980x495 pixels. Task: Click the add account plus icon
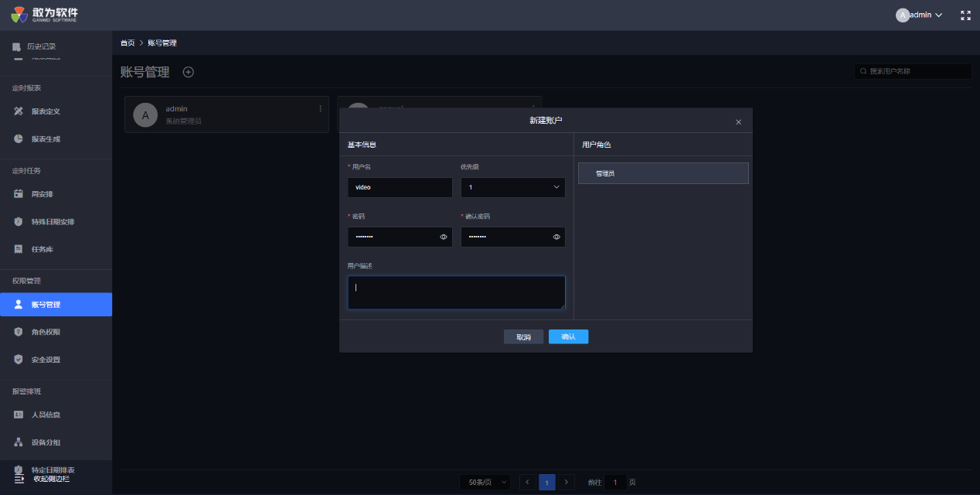point(189,72)
